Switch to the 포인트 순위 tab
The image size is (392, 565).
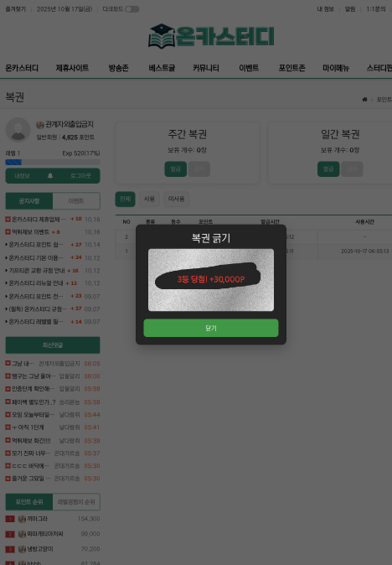point(29,502)
